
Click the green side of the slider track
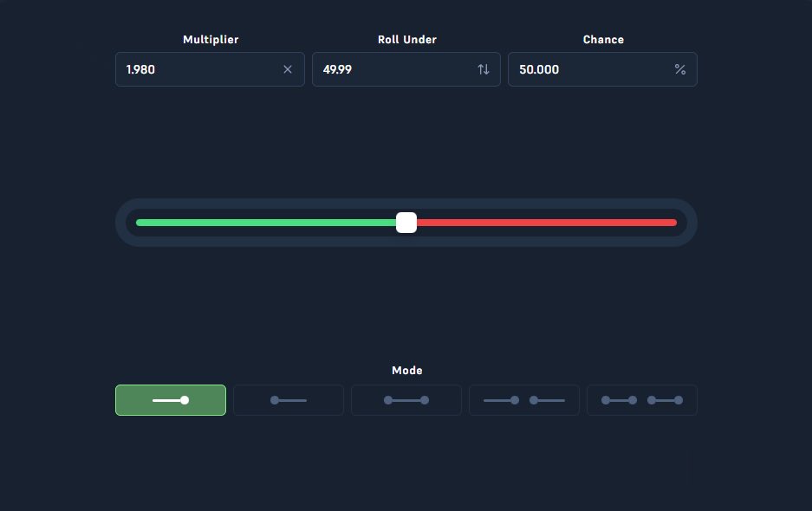click(x=260, y=223)
